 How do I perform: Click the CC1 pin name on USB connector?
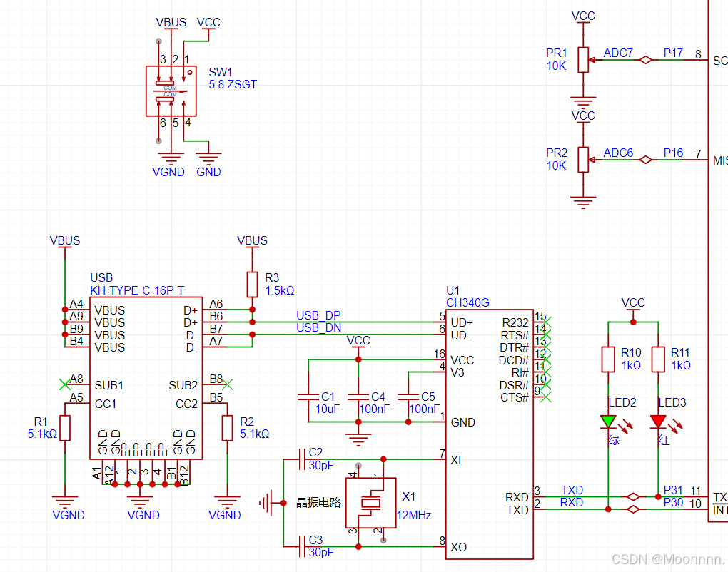click(x=106, y=404)
